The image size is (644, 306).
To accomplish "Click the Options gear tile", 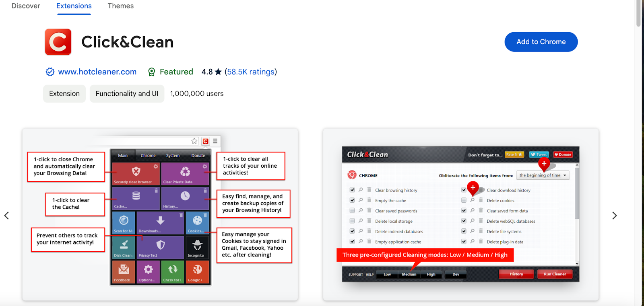I will point(148,272).
